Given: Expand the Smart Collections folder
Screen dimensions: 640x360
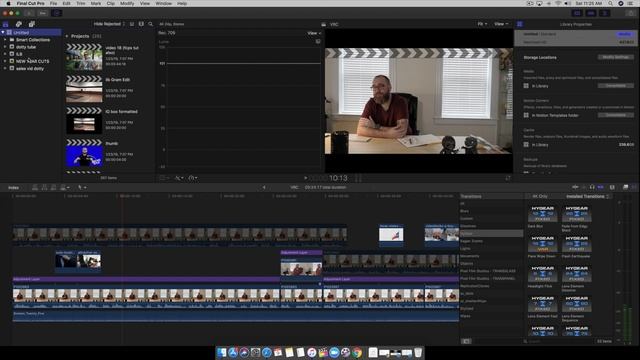Looking at the screenshot, I should coord(5,40).
